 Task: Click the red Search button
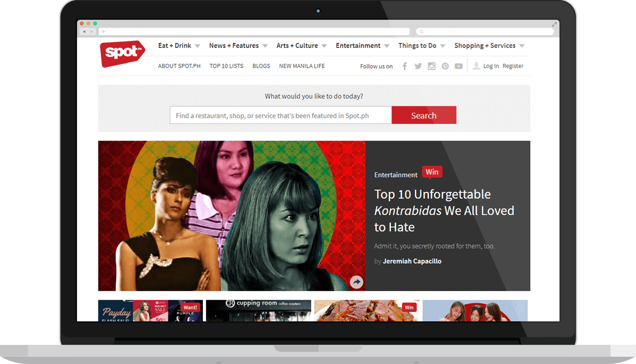tap(424, 115)
